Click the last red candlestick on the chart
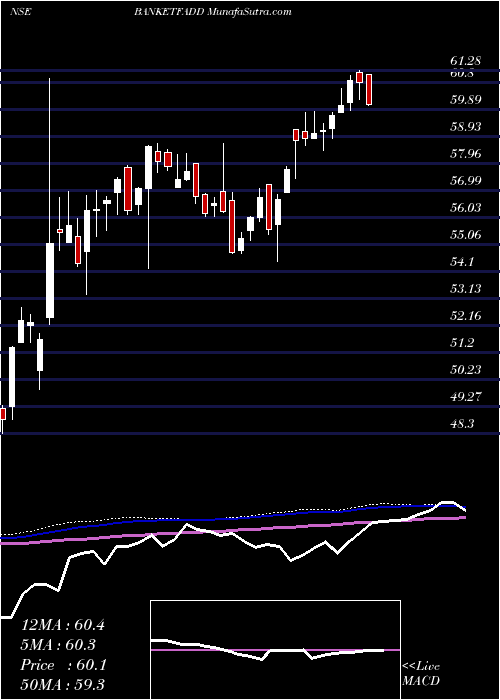This screenshot has width=500, height=700. click(x=369, y=90)
